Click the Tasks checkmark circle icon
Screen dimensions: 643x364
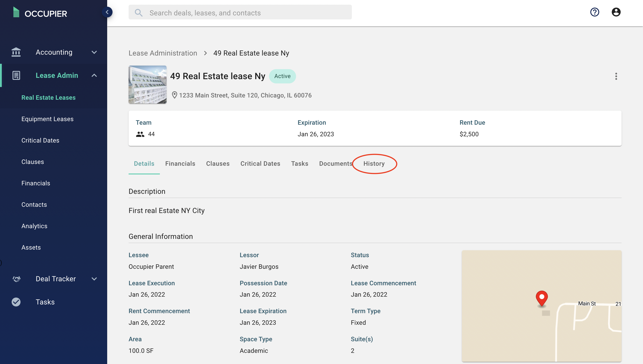pos(16,302)
